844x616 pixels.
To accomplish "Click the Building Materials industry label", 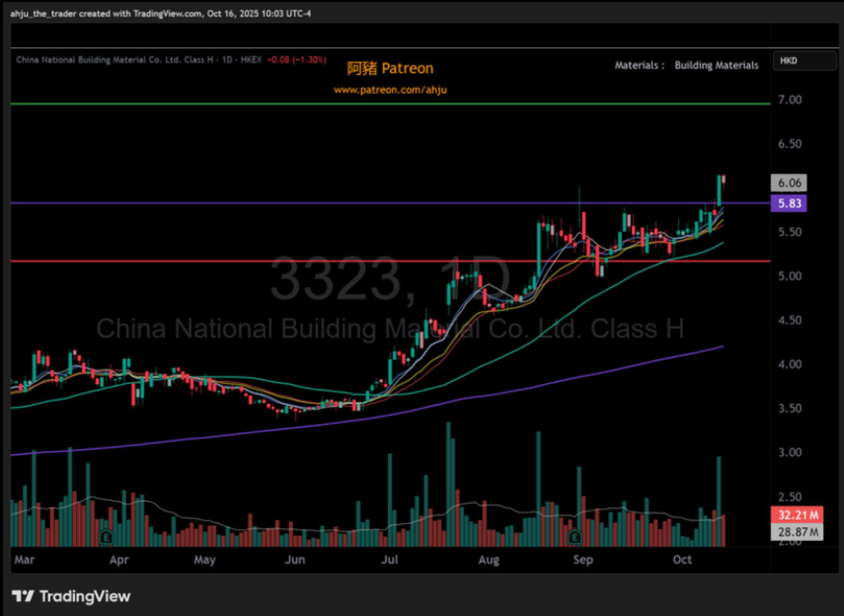I will pyautogui.click(x=716, y=65).
